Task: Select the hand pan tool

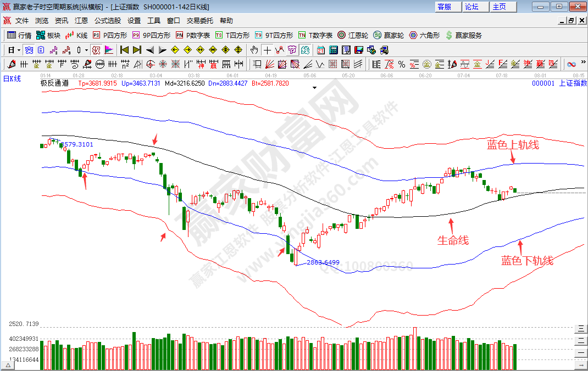Action: point(254,50)
